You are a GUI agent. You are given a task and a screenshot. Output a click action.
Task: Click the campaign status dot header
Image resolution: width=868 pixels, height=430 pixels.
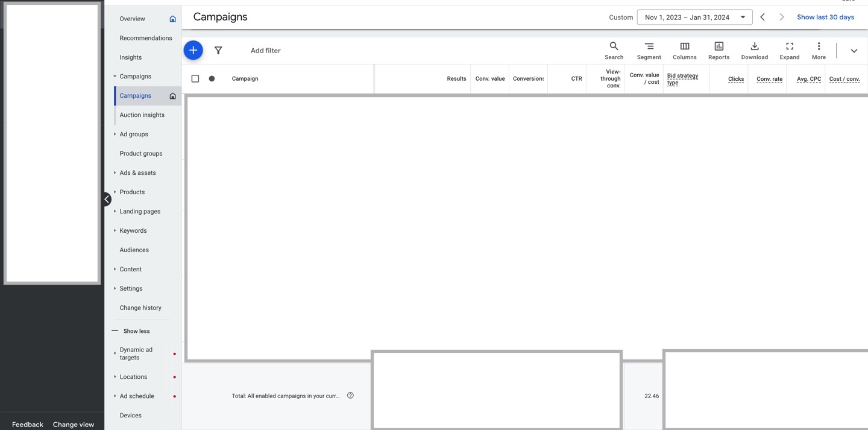212,78
